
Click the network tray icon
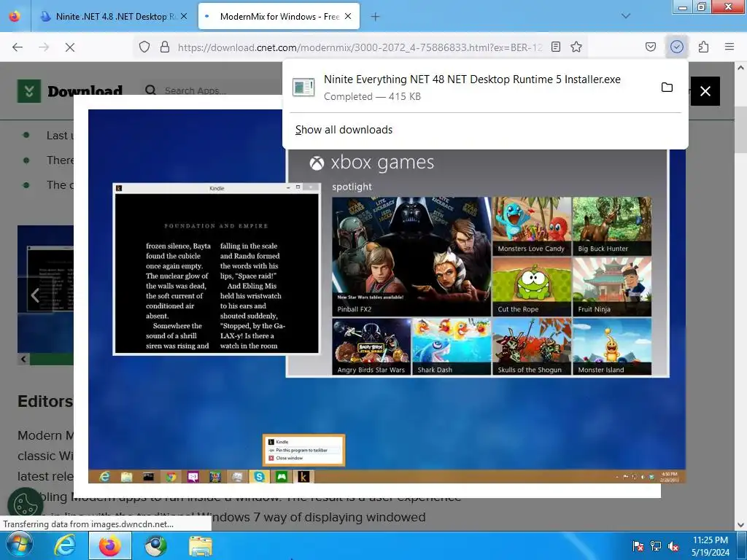[x=656, y=545]
